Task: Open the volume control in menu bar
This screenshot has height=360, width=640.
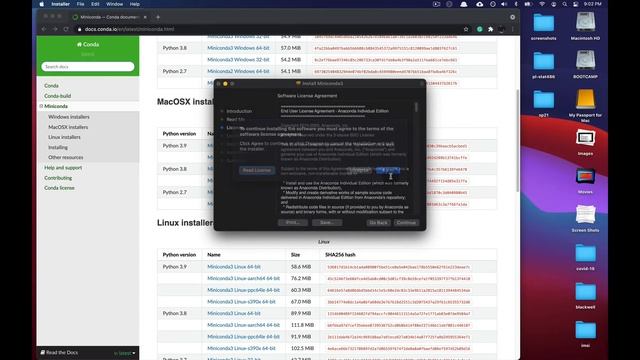Action: coord(504,4)
